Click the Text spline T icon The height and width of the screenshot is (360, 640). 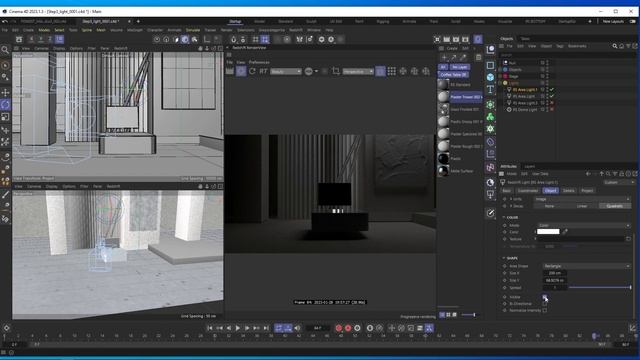click(x=490, y=89)
